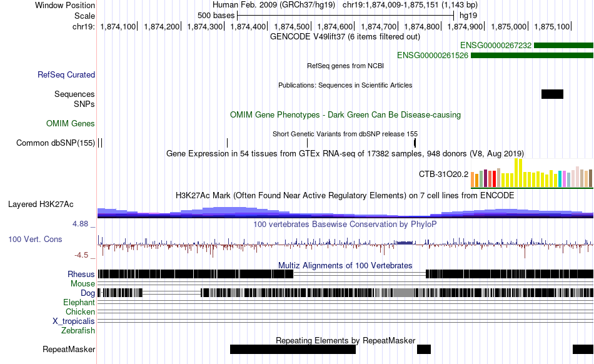The image size is (594, 364).
Task: Click the Window Position label
Action: click(x=65, y=5)
